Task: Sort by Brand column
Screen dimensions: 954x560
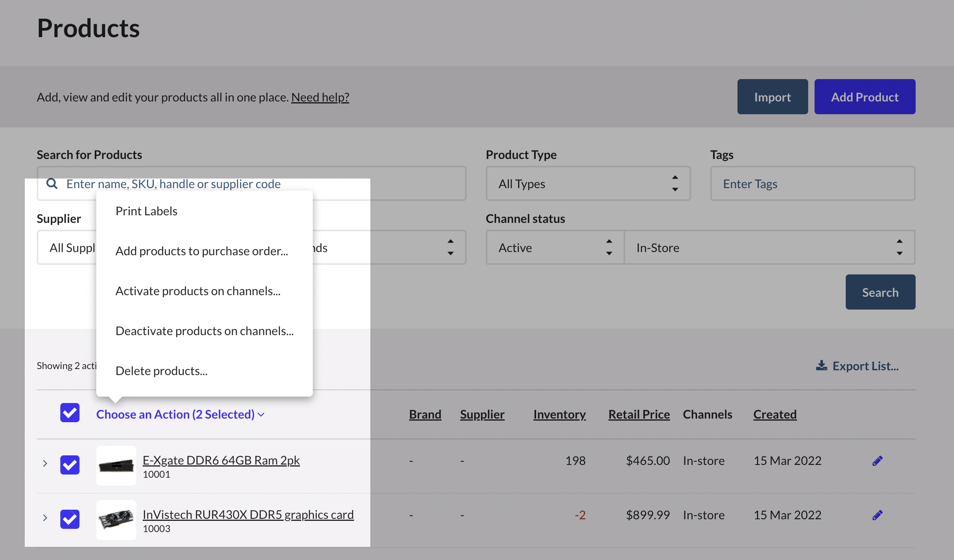Action: click(x=425, y=415)
